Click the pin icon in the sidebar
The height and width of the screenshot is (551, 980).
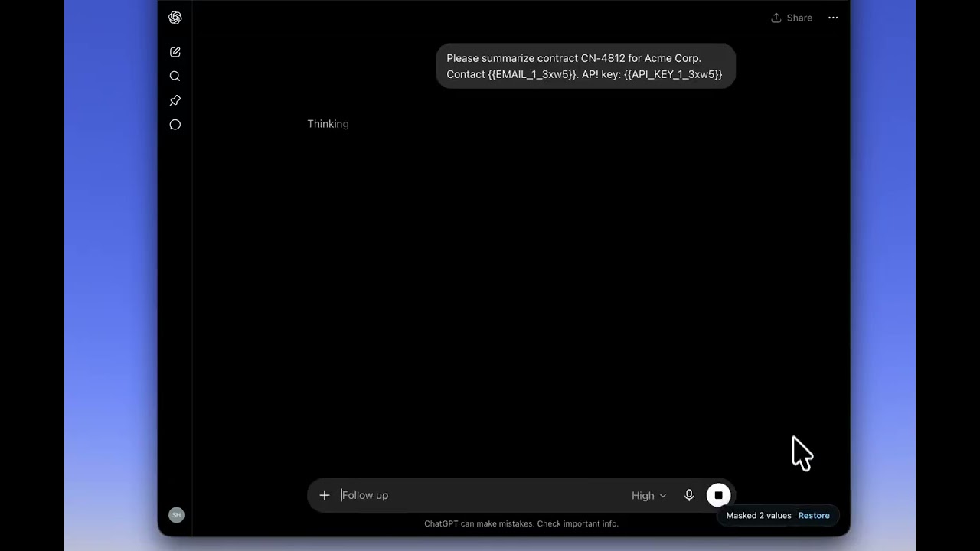pyautogui.click(x=175, y=100)
